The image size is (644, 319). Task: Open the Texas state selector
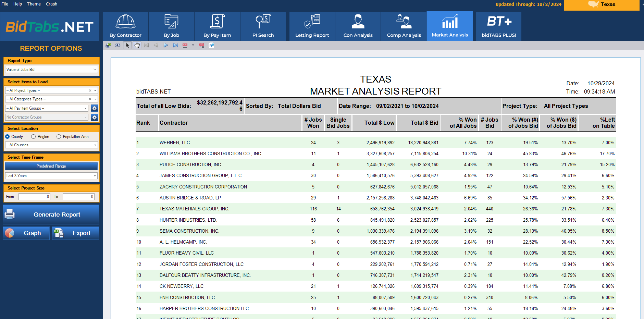(602, 5)
